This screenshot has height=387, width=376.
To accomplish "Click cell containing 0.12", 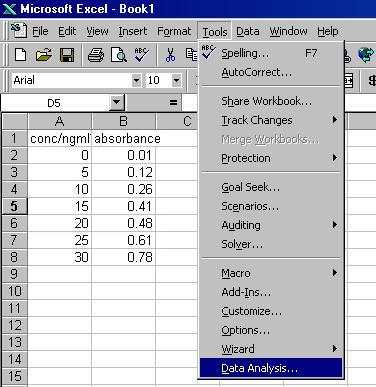I will 123,172.
